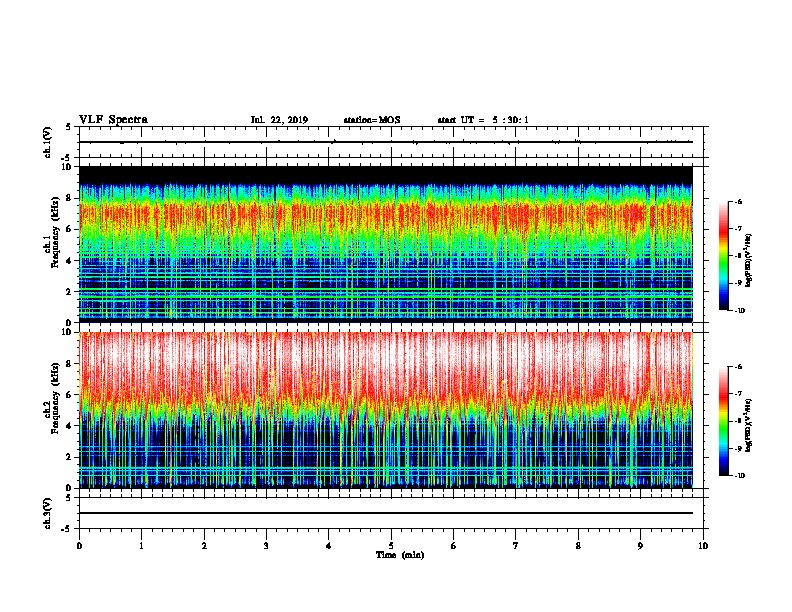Click the ch.2 colorbar log(PSD) label
Screen dimensions: 792x612
(x=749, y=426)
